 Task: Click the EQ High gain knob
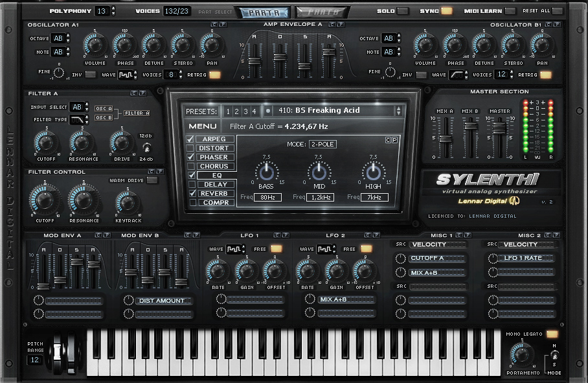(x=373, y=172)
